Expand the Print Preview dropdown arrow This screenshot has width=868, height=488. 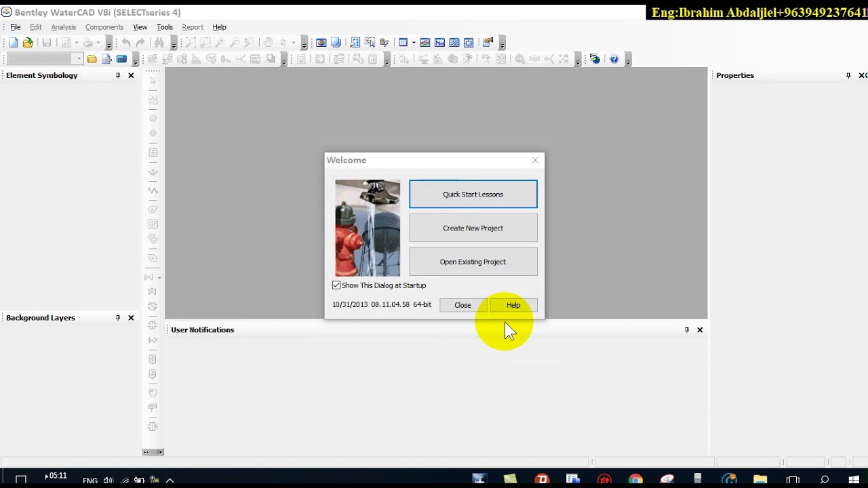click(77, 43)
